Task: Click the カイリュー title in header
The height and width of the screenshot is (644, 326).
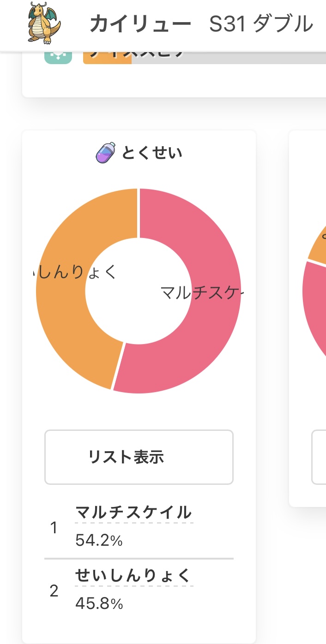Action: tap(141, 24)
